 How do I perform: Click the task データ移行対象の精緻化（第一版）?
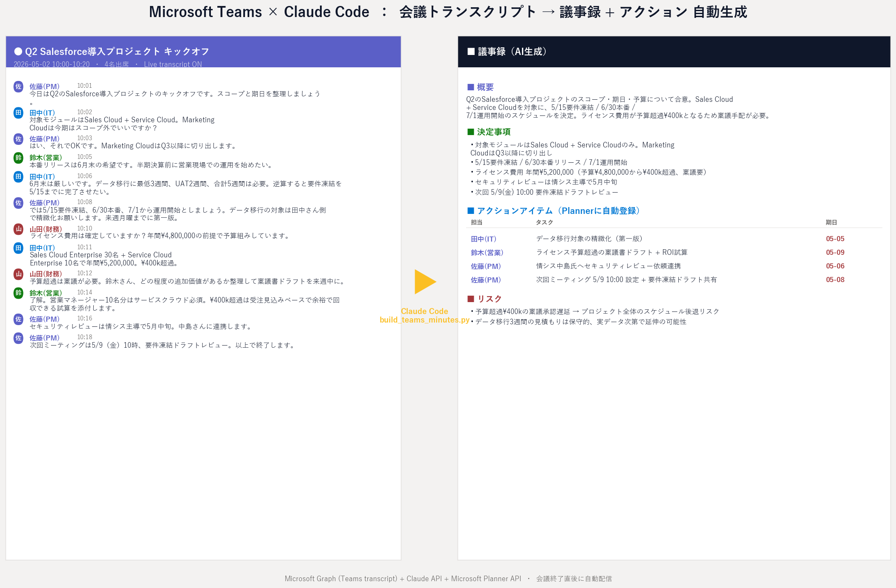[589, 239]
